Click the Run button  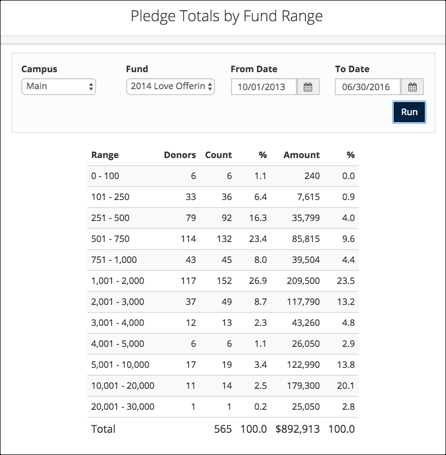click(x=409, y=112)
